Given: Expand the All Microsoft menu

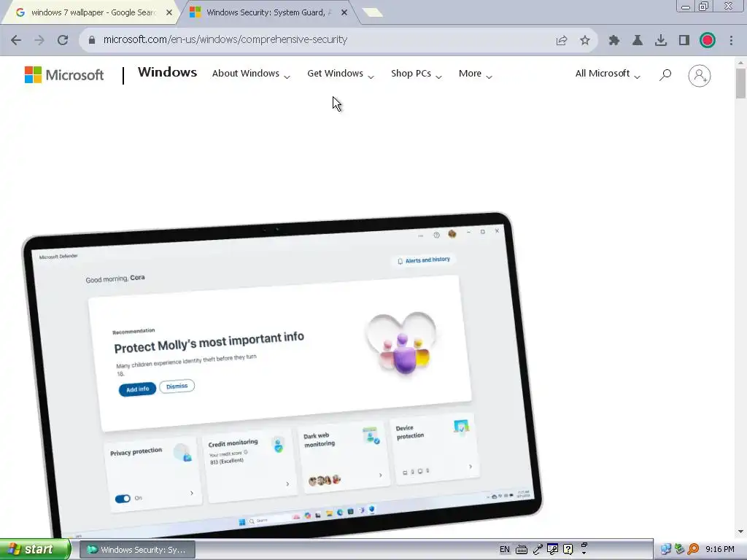Looking at the screenshot, I should click(608, 74).
